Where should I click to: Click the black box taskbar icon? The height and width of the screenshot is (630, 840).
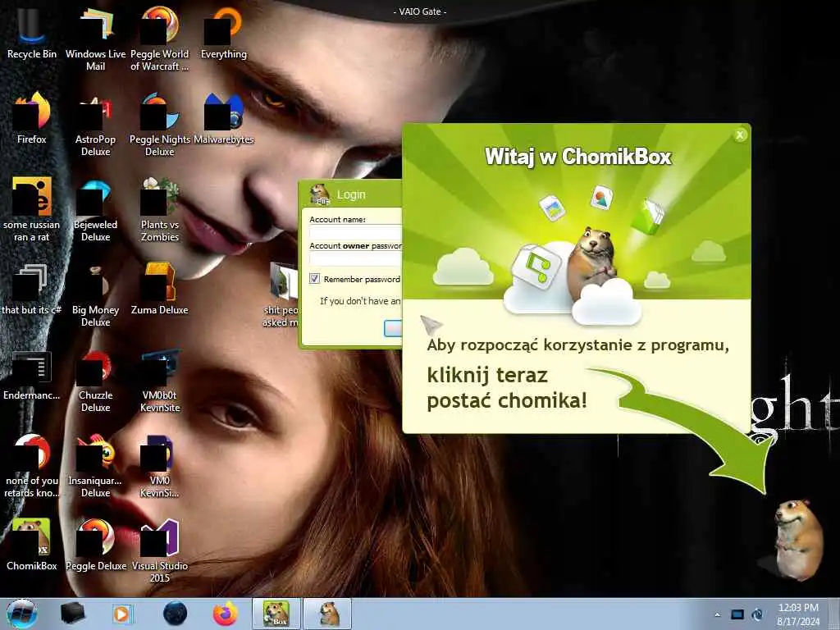[72, 614]
